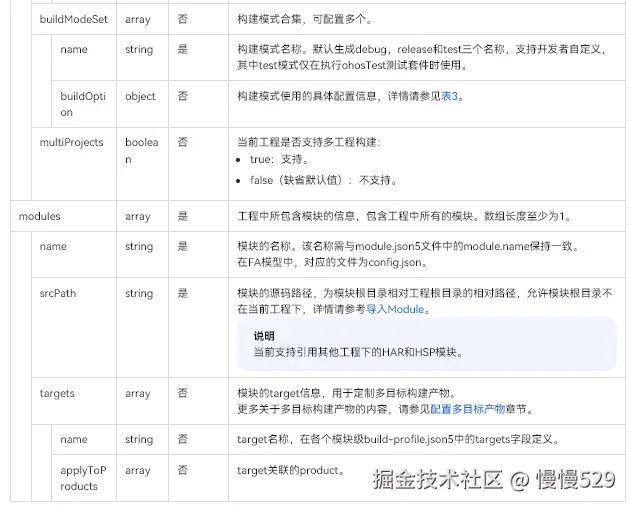Follow the 配置多目标产物 link
Viewport: 631px width, 507px height.
pos(468,409)
